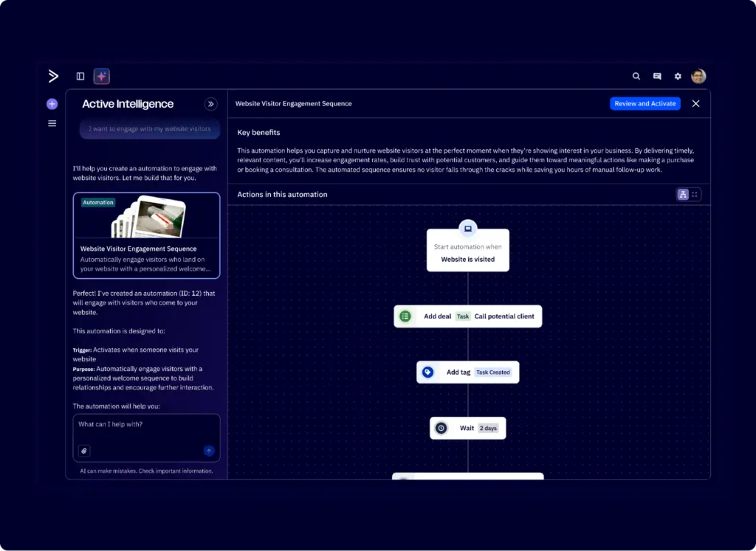Open the Active Intelligence sparkle icon
The height and width of the screenshot is (551, 756).
[101, 76]
